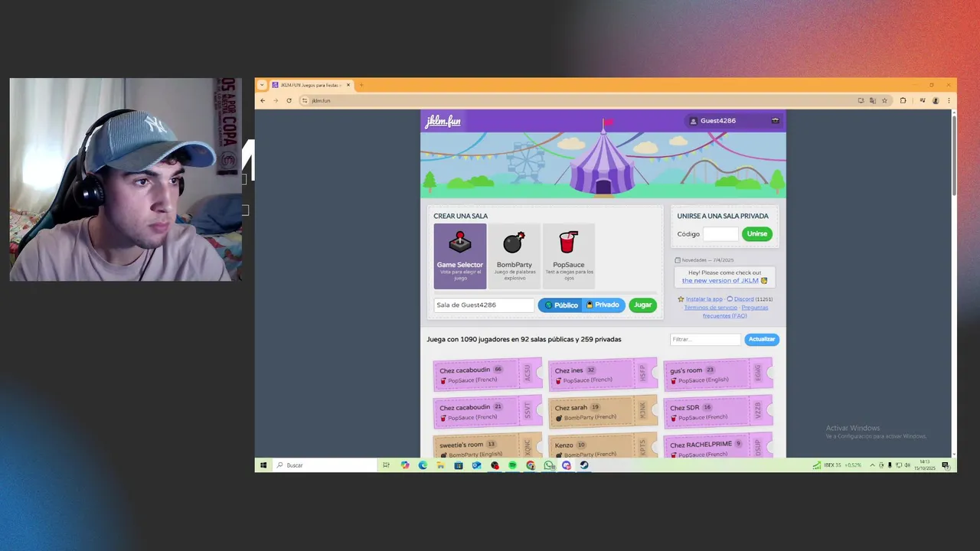Open Chrome profile avatar

coord(936,100)
